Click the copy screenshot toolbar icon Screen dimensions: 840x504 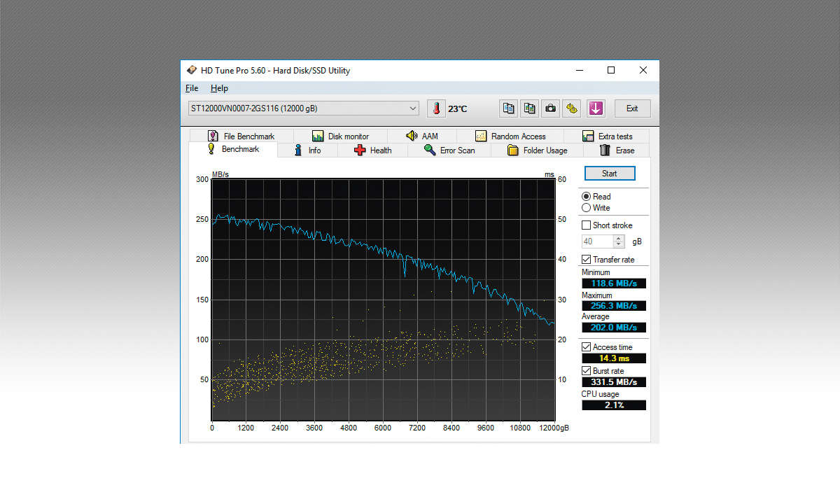click(x=530, y=108)
